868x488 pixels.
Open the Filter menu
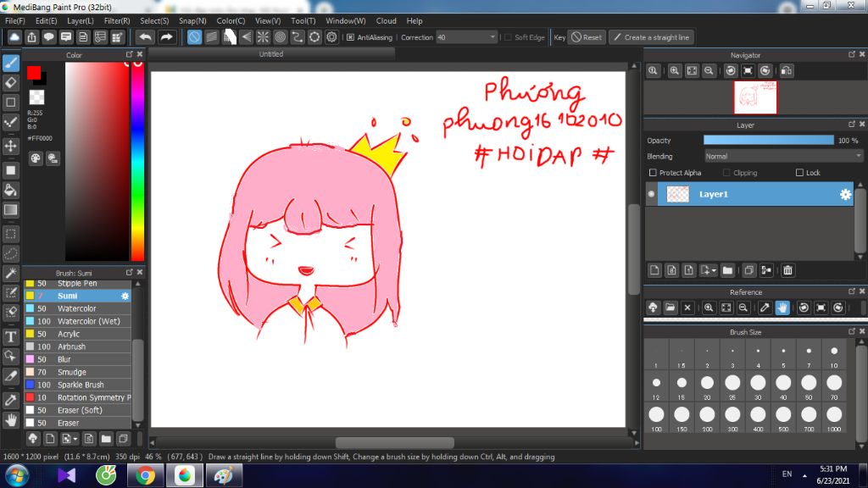pyautogui.click(x=117, y=20)
